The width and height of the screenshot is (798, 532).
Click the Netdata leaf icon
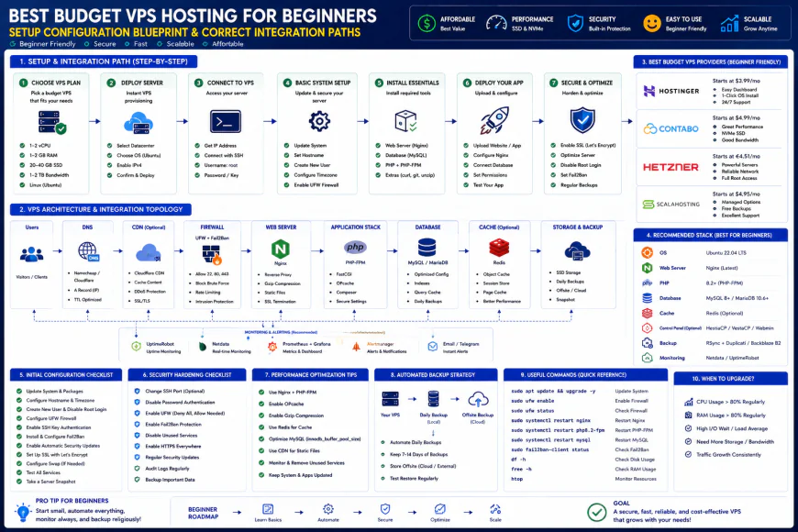pyautogui.click(x=203, y=347)
